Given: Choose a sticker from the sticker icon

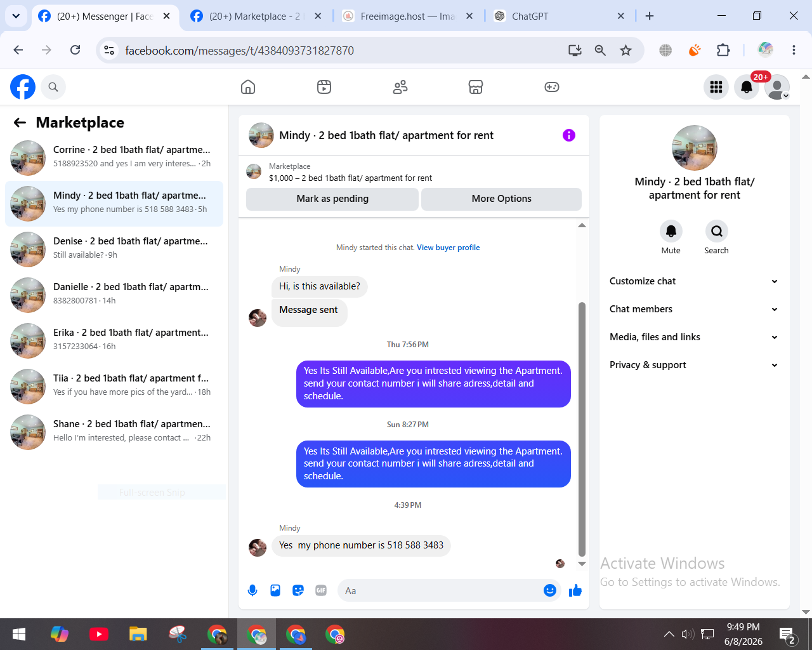Looking at the screenshot, I should click(298, 590).
